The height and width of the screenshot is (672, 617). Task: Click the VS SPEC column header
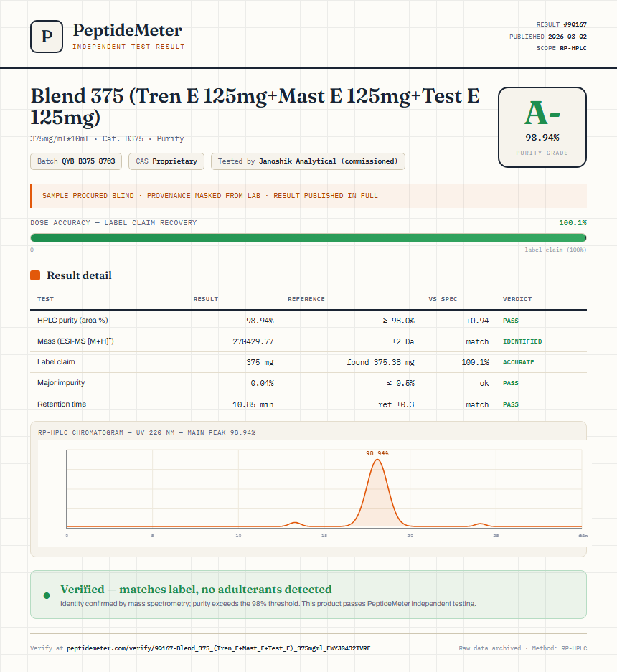tap(443, 299)
